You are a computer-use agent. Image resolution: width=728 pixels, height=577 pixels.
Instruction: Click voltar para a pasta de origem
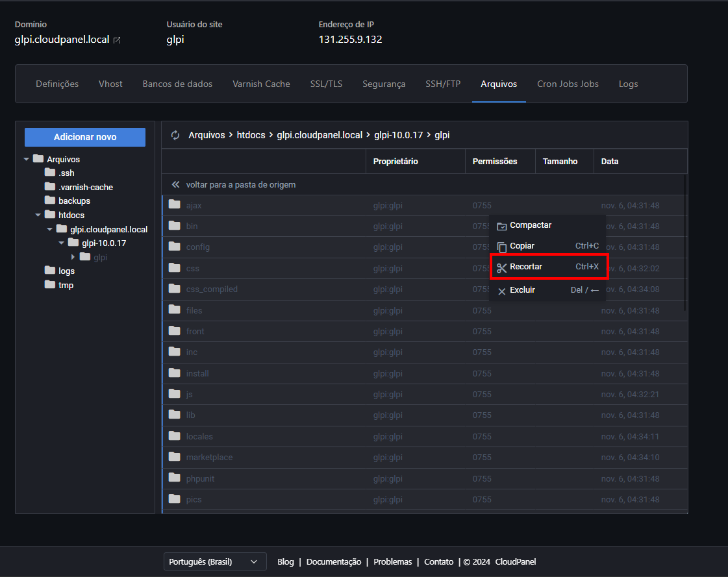241,185
